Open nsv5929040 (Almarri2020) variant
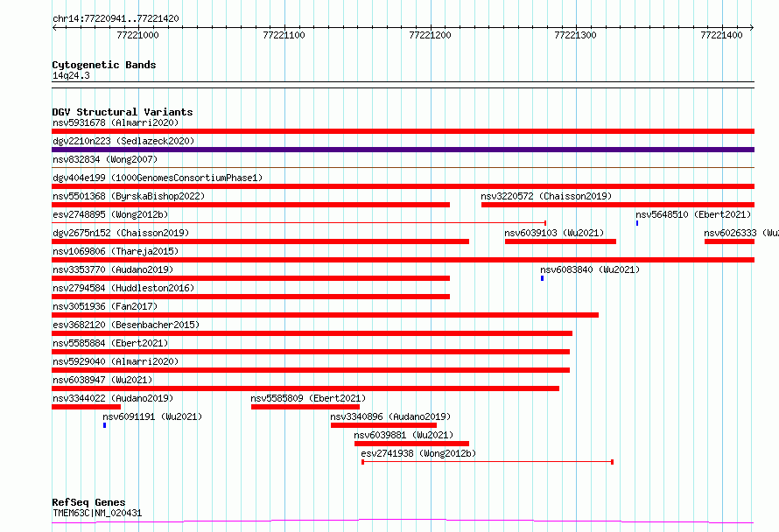Screen dimensions: 779x532 tap(116, 361)
